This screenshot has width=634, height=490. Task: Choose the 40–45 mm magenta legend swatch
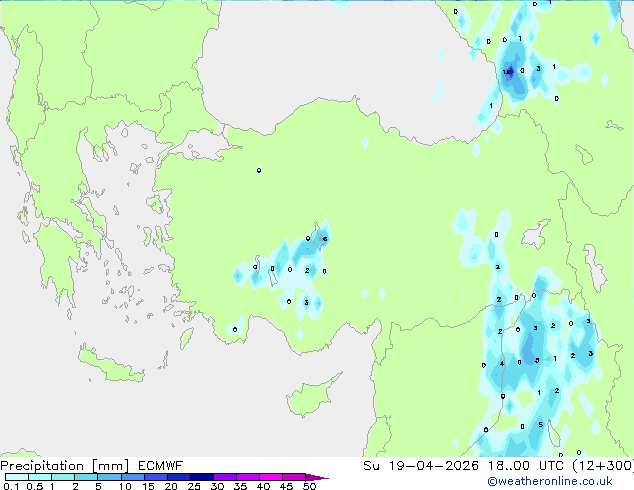click(x=271, y=477)
